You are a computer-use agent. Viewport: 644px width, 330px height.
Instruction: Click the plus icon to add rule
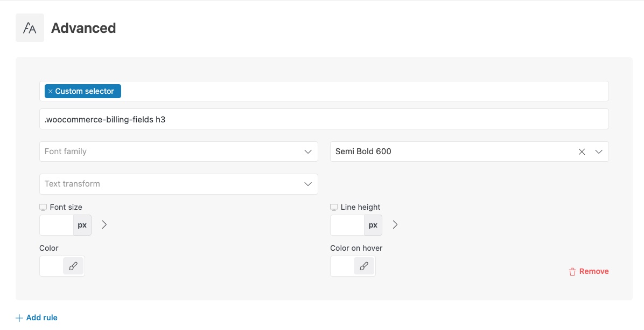point(19,318)
